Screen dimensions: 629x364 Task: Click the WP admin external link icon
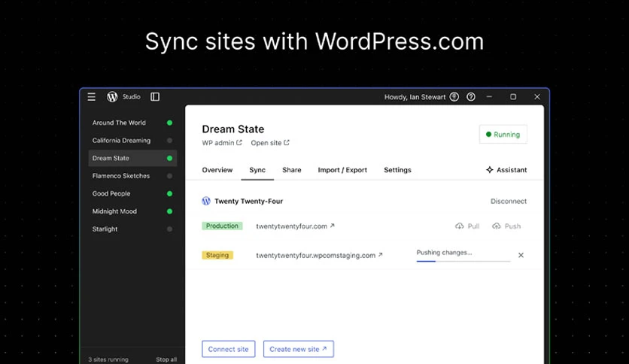tap(239, 142)
